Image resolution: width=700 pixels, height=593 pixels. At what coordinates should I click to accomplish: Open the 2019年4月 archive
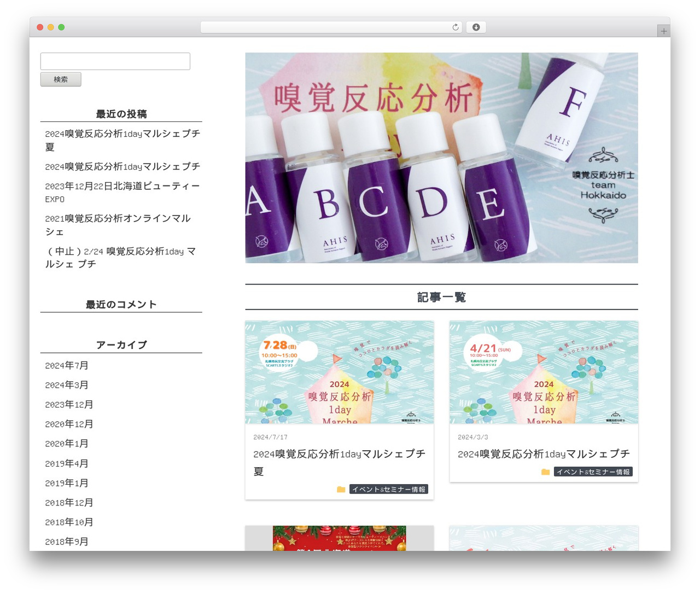coord(67,463)
